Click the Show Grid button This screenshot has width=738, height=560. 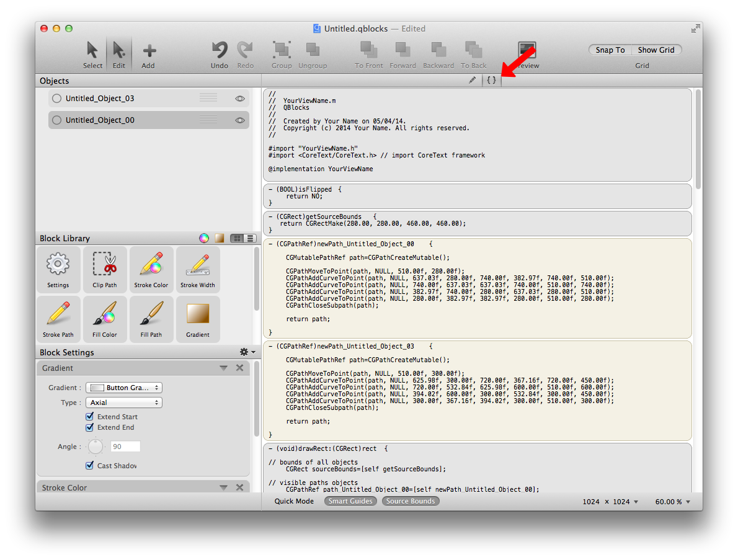pos(656,50)
